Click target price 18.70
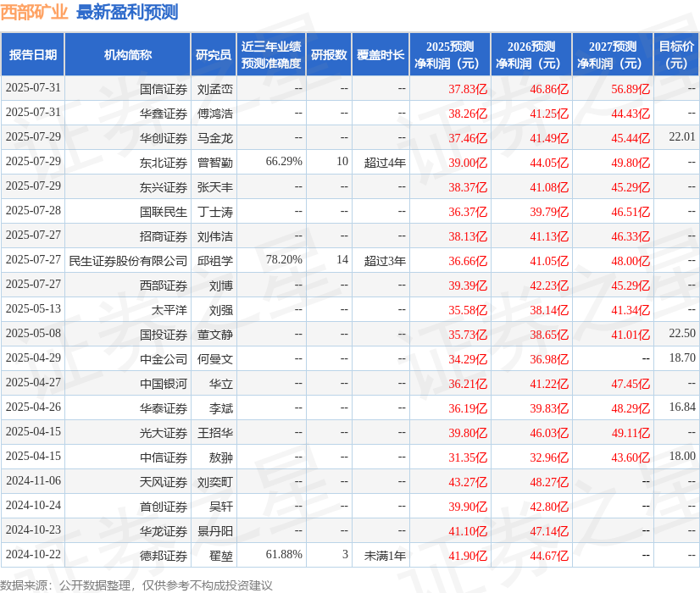This screenshot has height=593, width=700. tap(682, 357)
